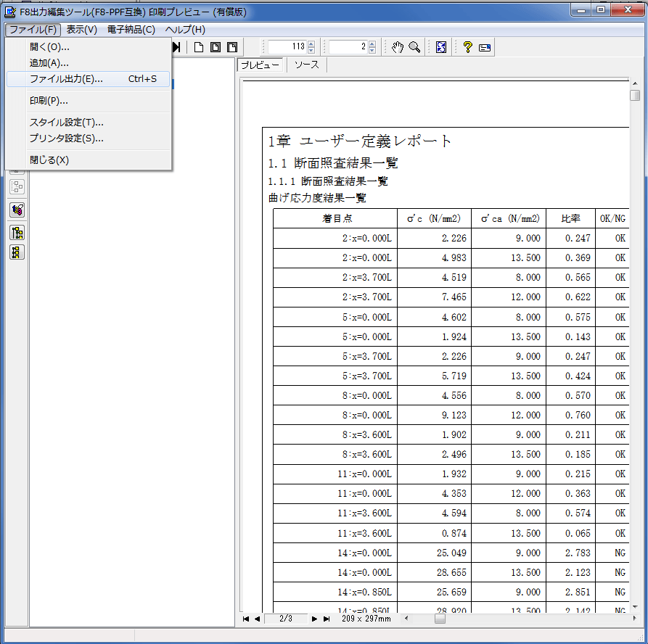Switch to the ソース tab
648x644 pixels.
[x=307, y=65]
